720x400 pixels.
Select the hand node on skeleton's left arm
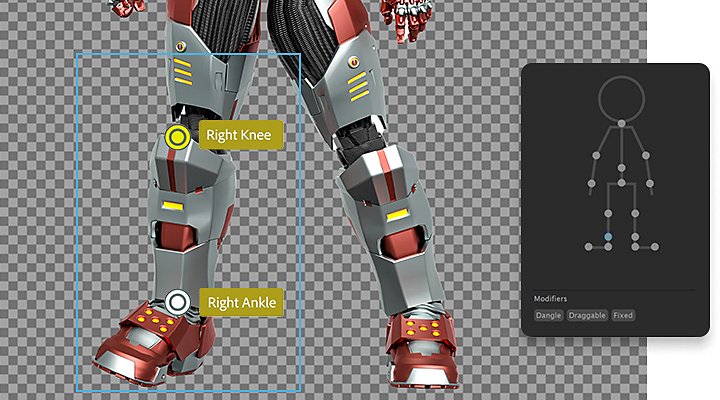coord(591,184)
